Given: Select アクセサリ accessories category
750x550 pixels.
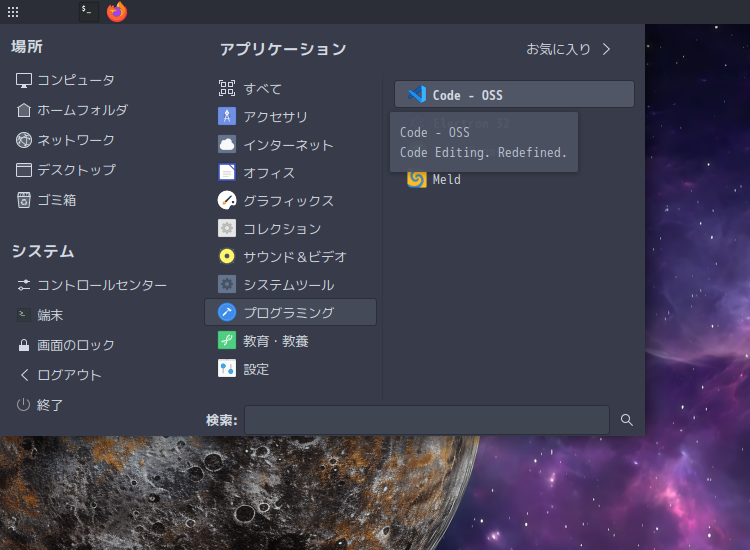Looking at the screenshot, I should pos(290,116).
